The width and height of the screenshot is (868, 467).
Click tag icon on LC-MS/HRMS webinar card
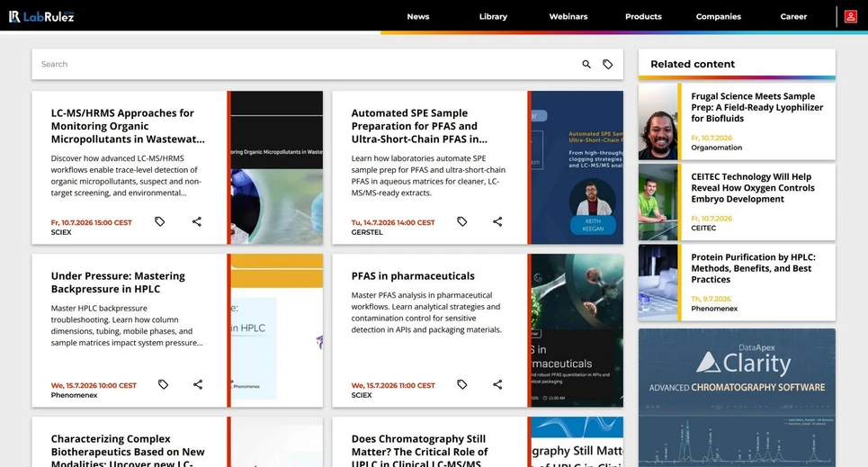click(x=160, y=221)
